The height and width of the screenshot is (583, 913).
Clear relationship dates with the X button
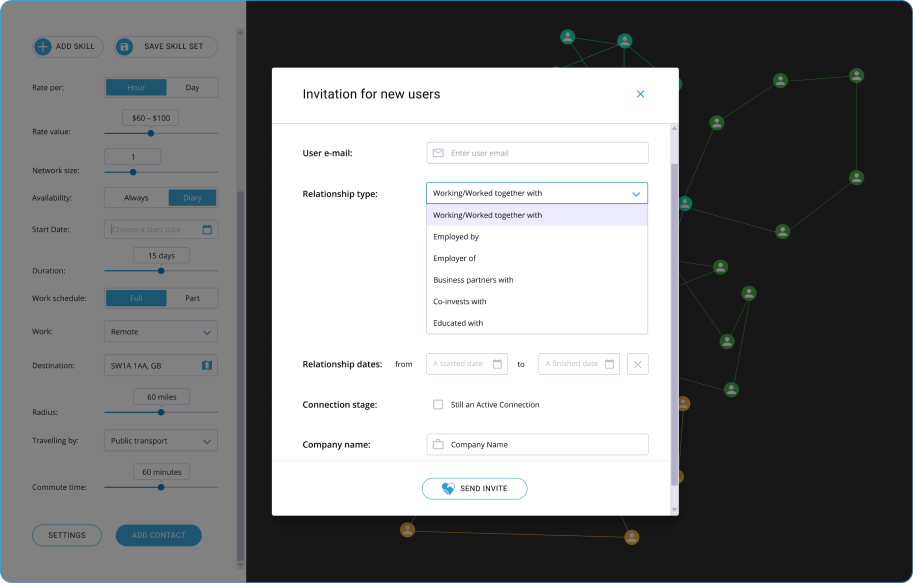coord(638,364)
